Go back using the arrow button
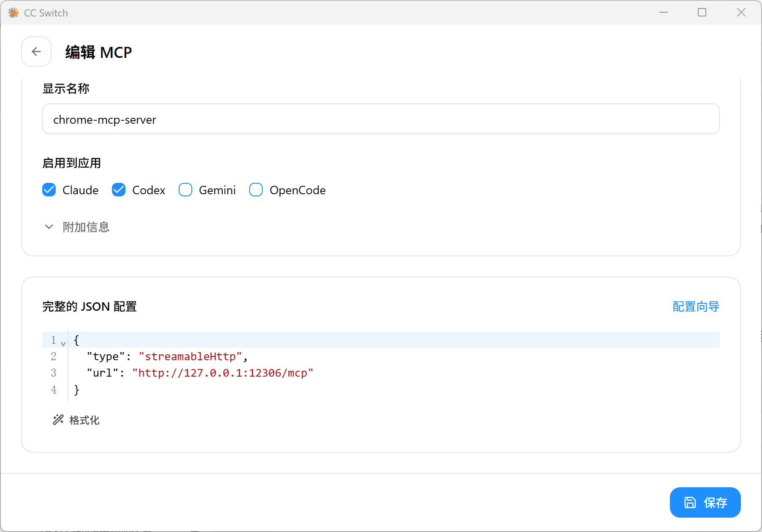The width and height of the screenshot is (762, 532). point(36,52)
